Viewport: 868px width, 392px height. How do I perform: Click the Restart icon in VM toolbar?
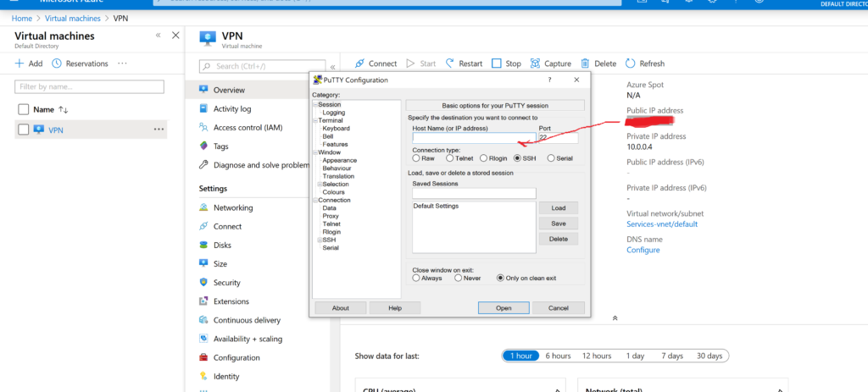[448, 63]
